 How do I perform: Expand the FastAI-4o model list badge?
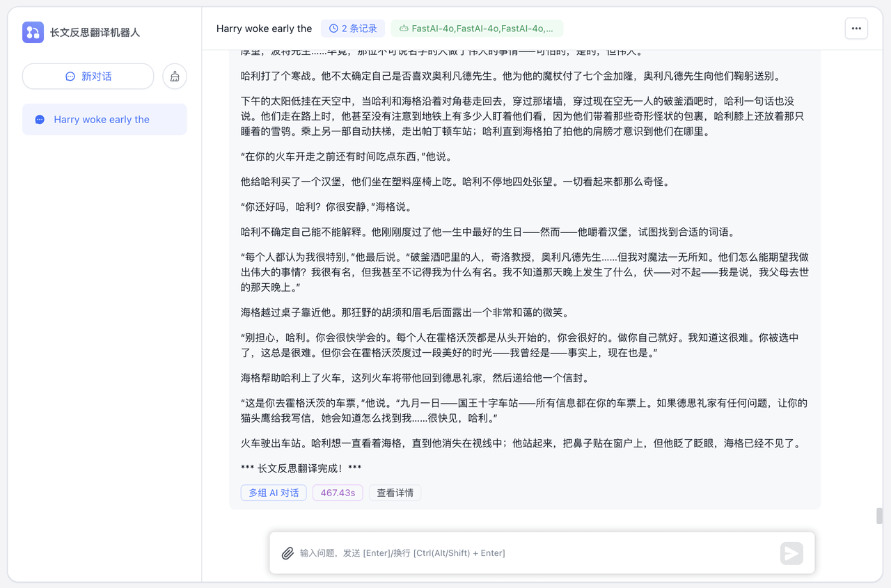(x=477, y=29)
